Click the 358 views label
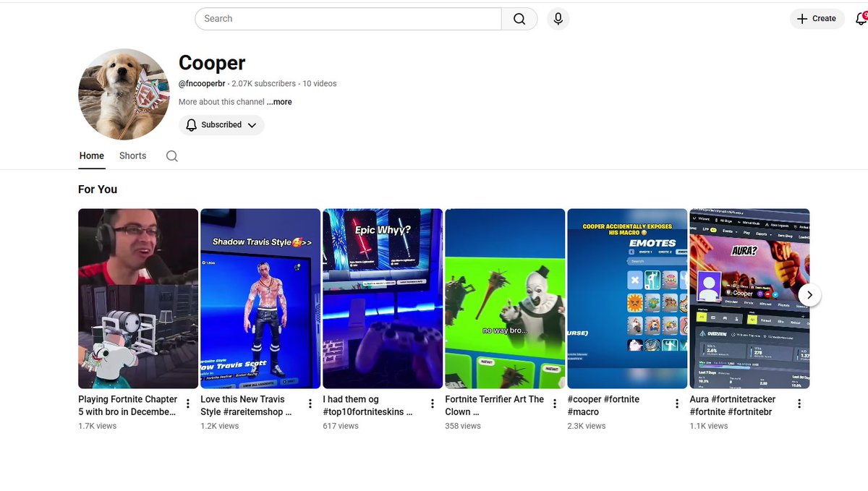868x491 pixels. [463, 426]
